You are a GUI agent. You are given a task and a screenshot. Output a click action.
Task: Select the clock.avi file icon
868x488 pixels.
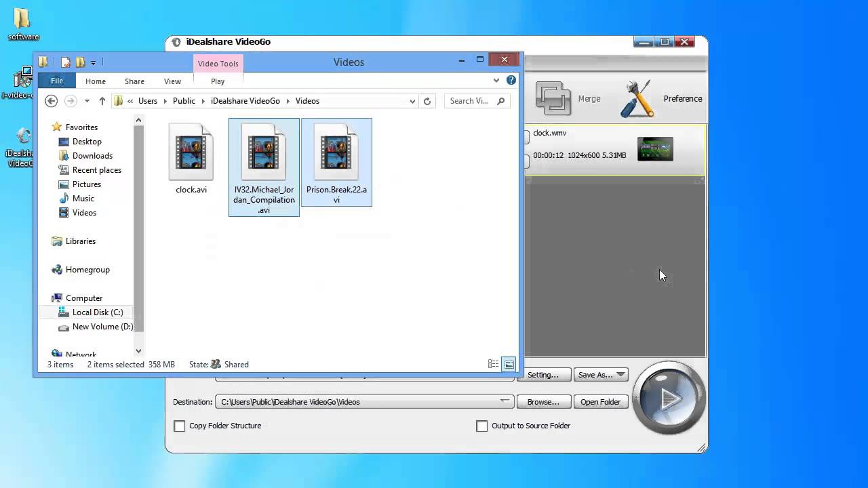coord(191,151)
